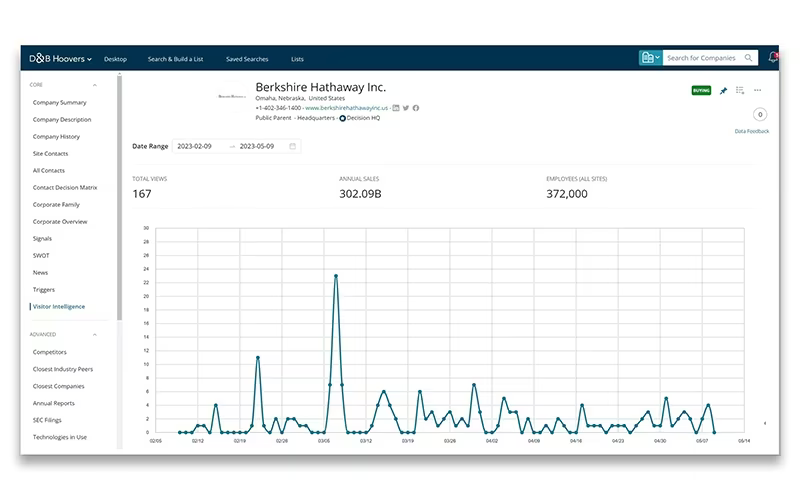
Task: Open Closest Companies in sidebar
Action: (59, 386)
